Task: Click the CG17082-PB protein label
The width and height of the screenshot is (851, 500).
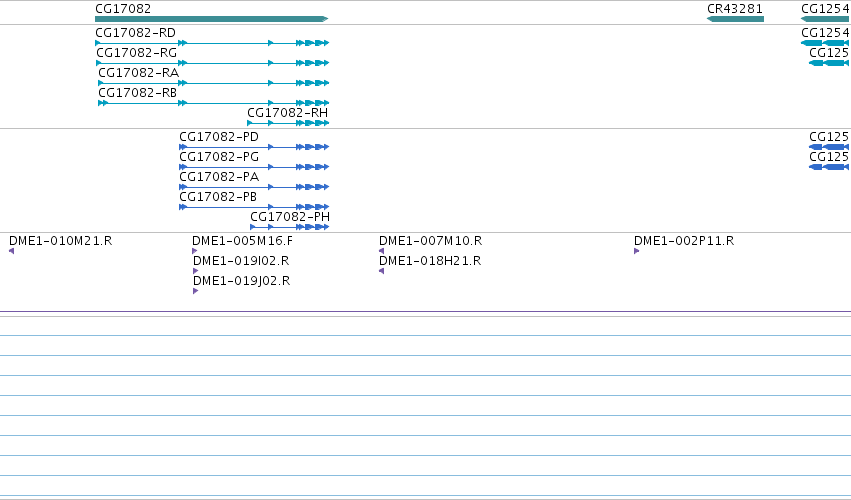Action: point(218,197)
